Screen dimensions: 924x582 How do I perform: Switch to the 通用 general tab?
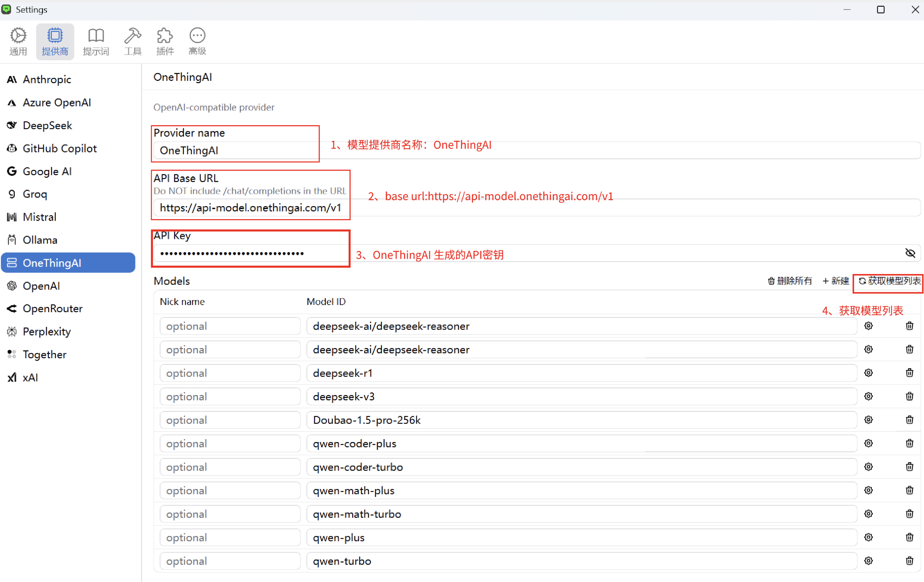[x=18, y=42]
